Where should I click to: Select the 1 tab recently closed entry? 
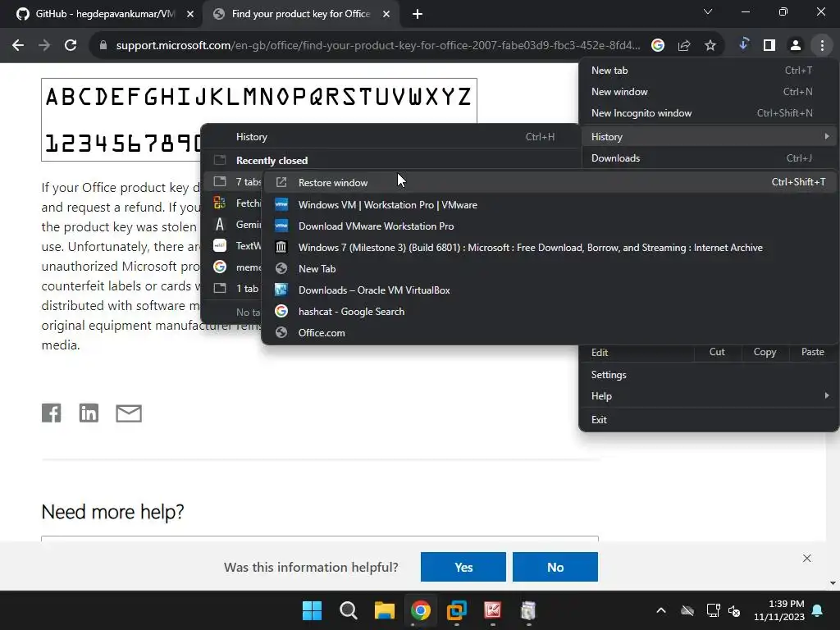(235, 288)
